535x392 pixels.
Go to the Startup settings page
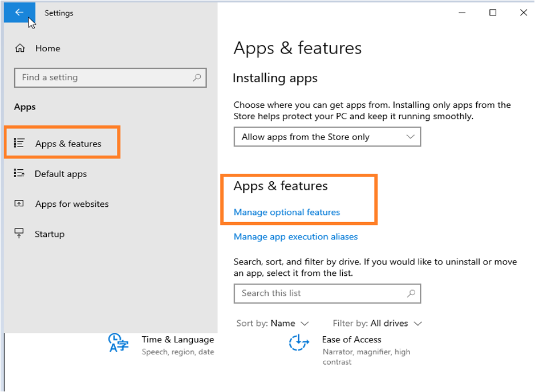pos(49,234)
